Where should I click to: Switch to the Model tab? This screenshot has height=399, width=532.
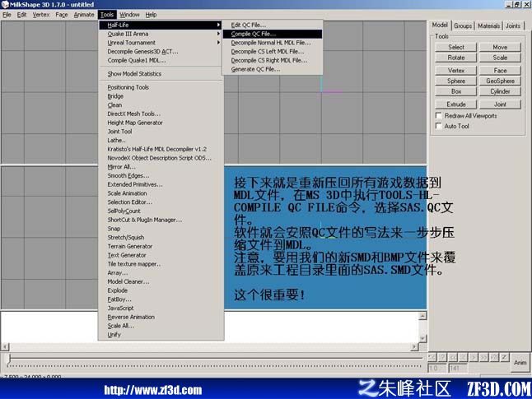coord(440,25)
